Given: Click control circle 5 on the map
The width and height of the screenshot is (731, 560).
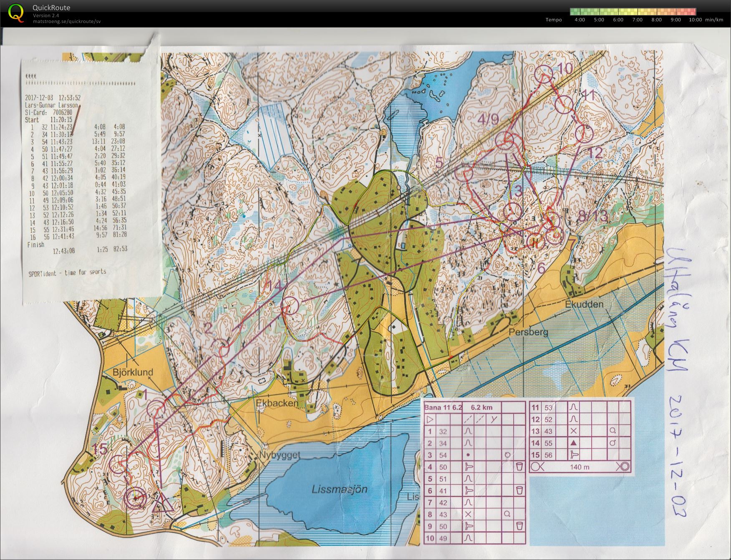Looking at the screenshot, I should pyautogui.click(x=464, y=172).
